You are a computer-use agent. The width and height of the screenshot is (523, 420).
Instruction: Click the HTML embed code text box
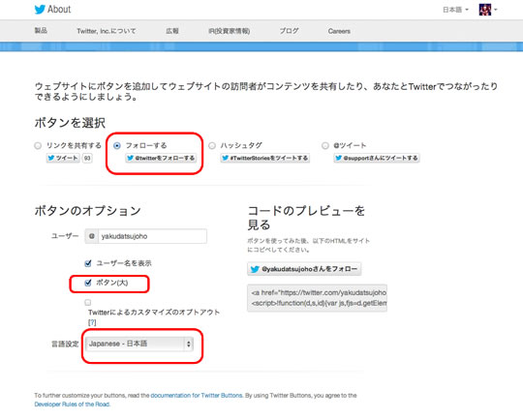(x=317, y=298)
